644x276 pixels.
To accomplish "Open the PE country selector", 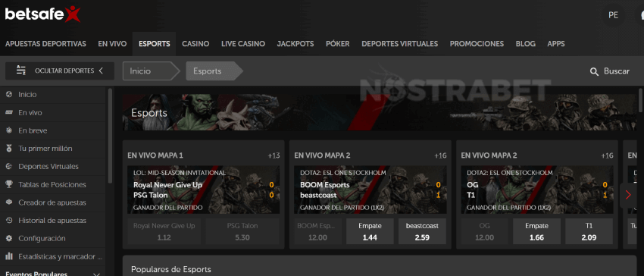I will (x=613, y=15).
